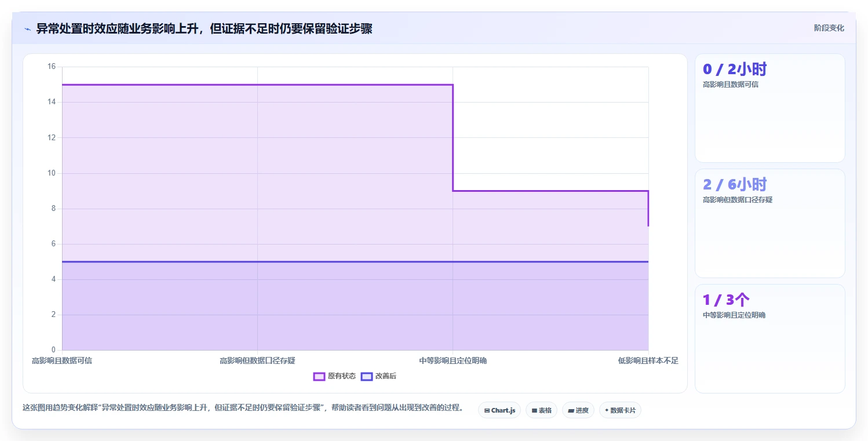Click x-axis label 中等影响且定位明确
868x441 pixels.
pos(453,360)
